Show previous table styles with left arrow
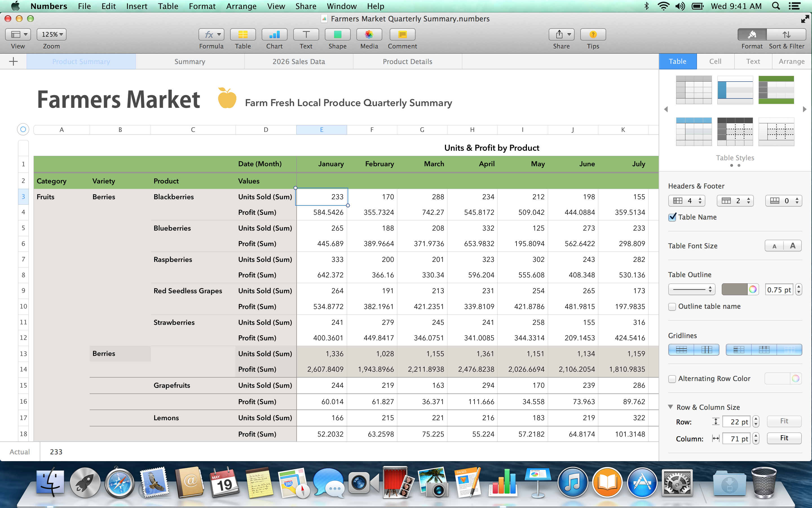This screenshot has height=508, width=812. click(x=666, y=109)
